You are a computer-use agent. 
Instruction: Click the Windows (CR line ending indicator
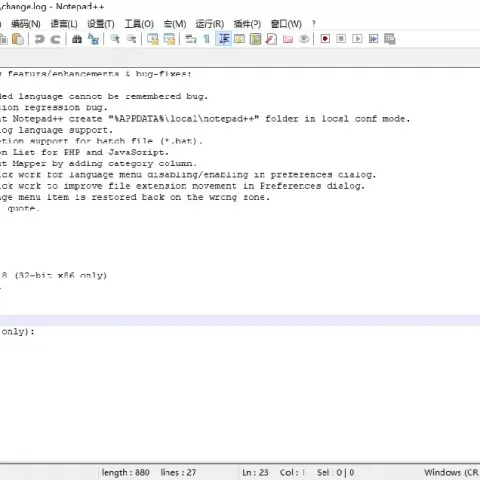tap(451, 472)
